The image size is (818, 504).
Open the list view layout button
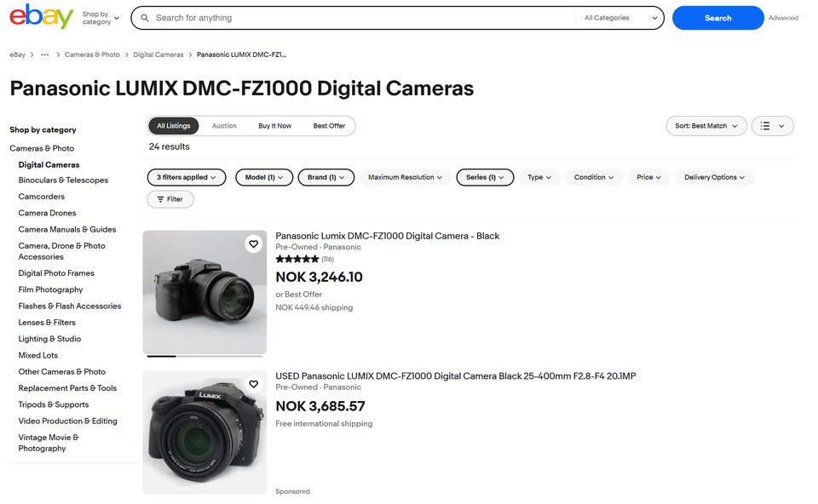pyautogui.click(x=772, y=126)
